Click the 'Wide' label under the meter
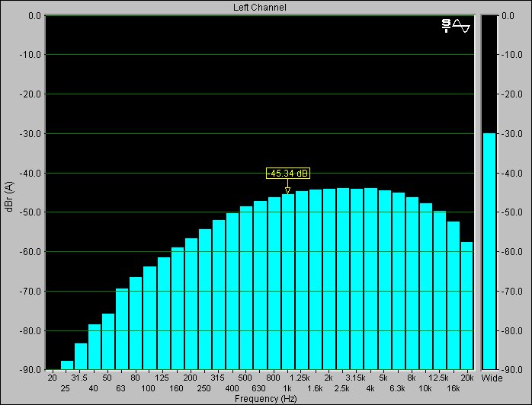 492,378
